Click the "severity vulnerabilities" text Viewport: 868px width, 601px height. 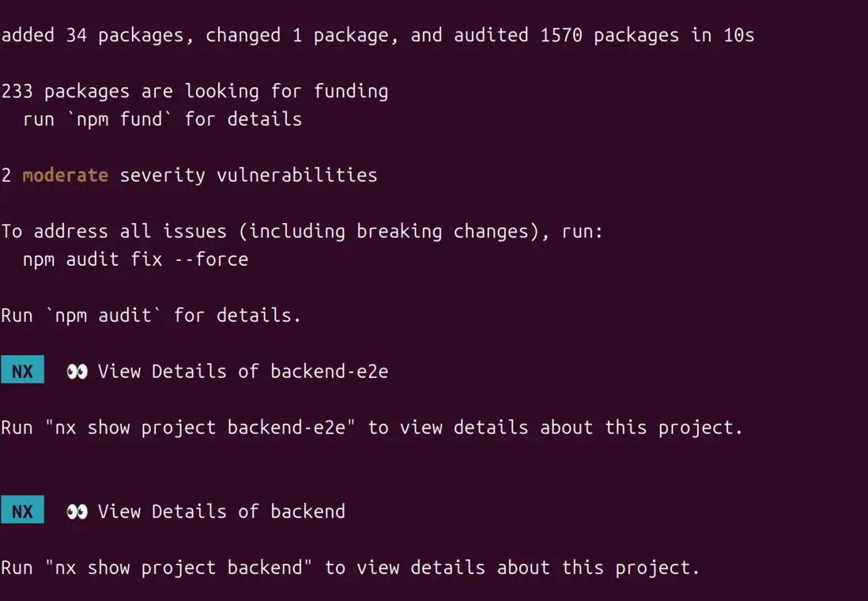(248, 175)
